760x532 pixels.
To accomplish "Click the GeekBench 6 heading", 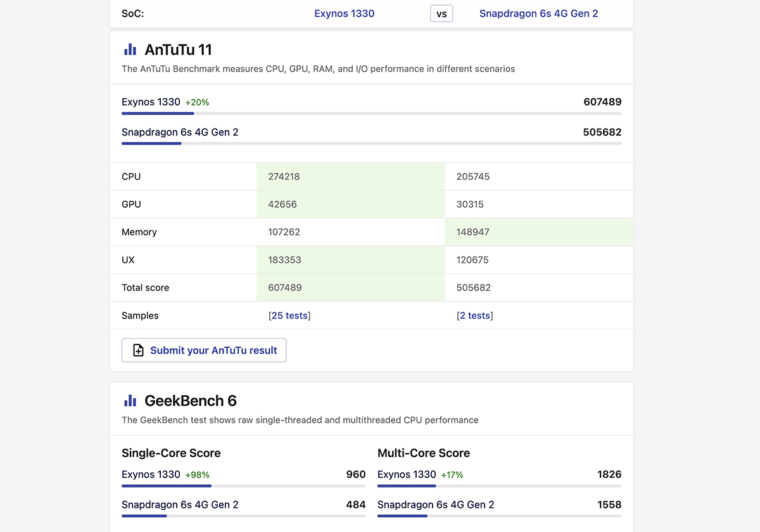I will click(191, 400).
